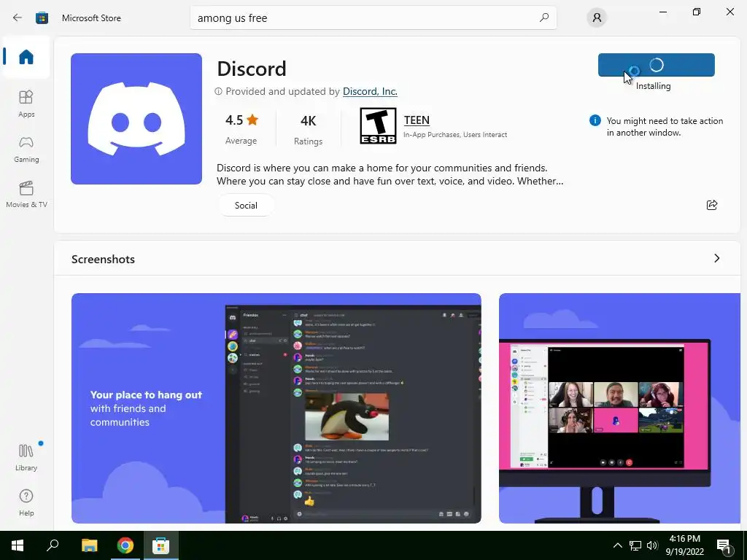
Task: Expand Screenshots with the chevron arrow
Action: coord(717,258)
